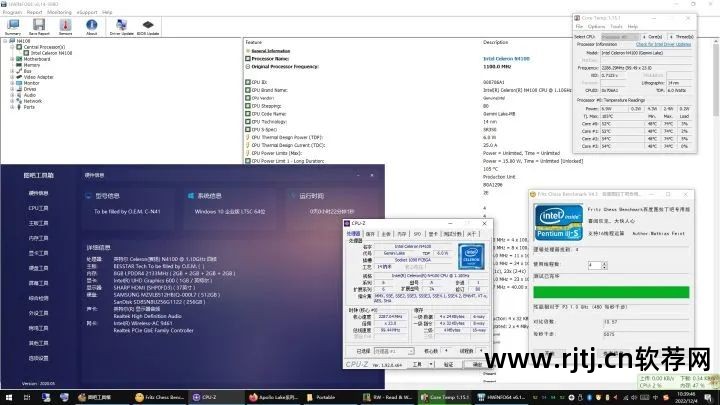Image resolution: width=720 pixels, height=405 pixels.
Task: Open the tools dropdown arrow in CPU-Z
Action: click(x=431, y=364)
